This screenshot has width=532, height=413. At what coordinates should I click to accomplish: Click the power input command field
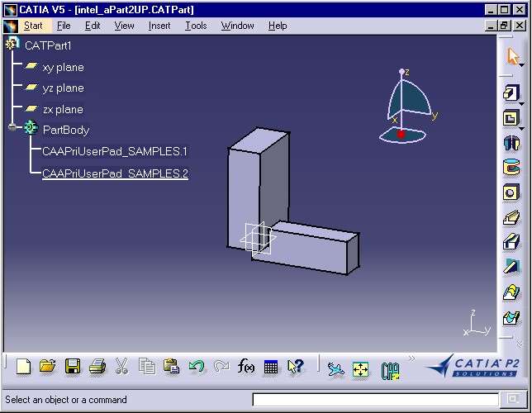point(375,400)
